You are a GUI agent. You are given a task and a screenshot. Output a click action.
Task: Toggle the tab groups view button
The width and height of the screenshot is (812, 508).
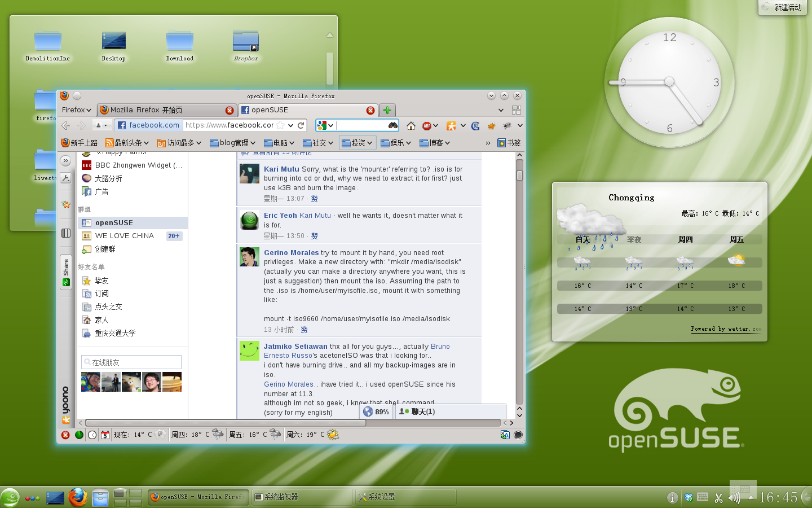517,110
